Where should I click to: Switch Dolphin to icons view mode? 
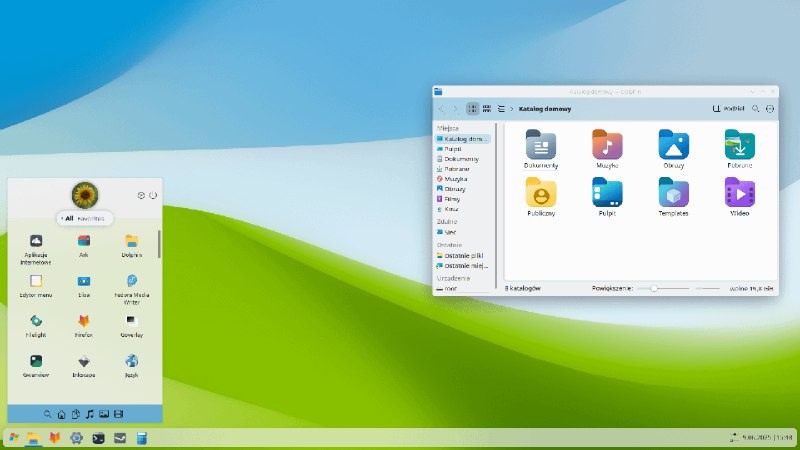pyautogui.click(x=472, y=109)
